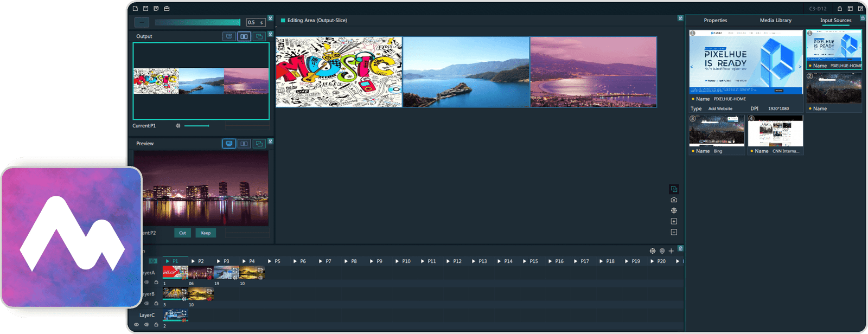Click the Add Website type value
868x334 pixels.
coord(720,108)
